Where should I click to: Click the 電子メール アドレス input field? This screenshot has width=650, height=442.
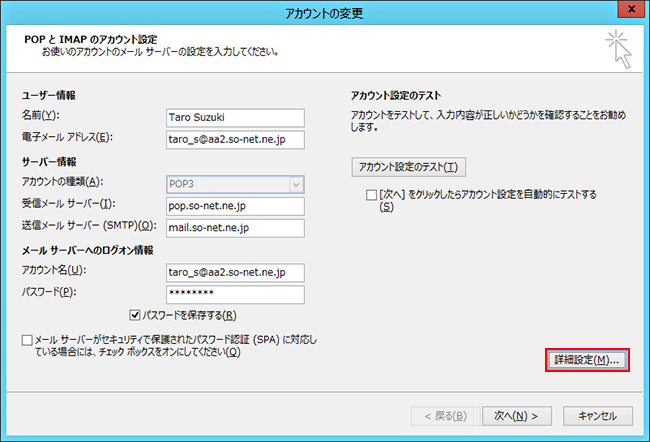234,137
